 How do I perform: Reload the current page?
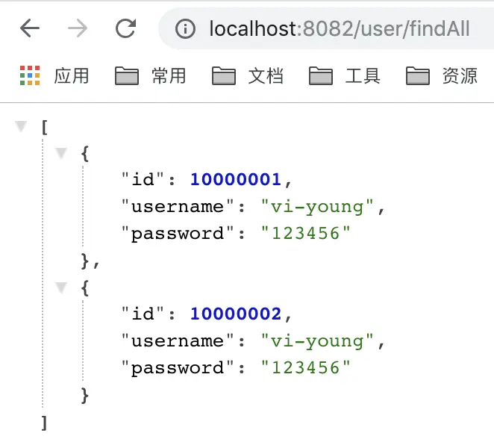[125, 28]
